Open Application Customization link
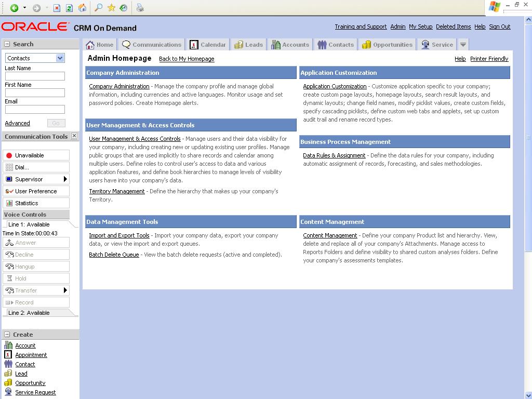Screen dimensions: 532x399 pyautogui.click(x=335, y=86)
